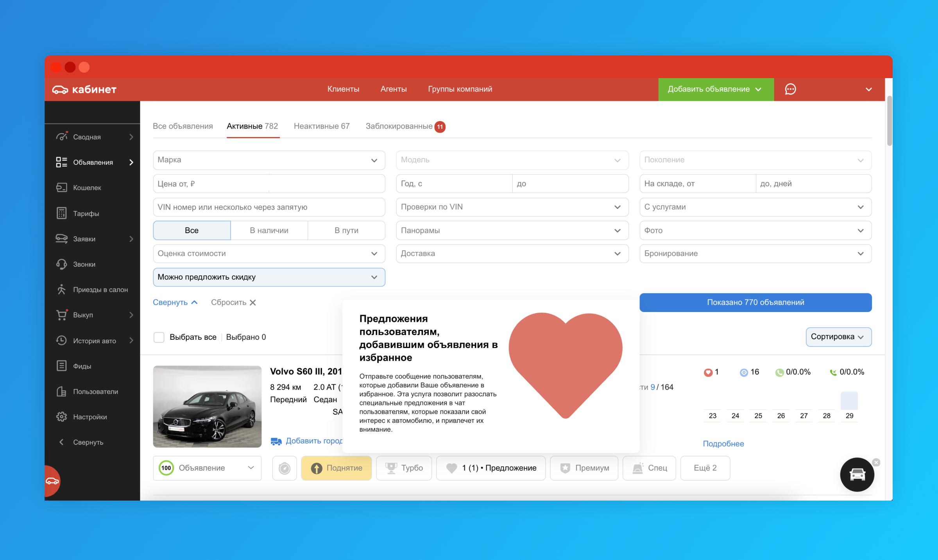The image size is (938, 560).
Task: Click the История авто clock icon
Action: tap(61, 341)
